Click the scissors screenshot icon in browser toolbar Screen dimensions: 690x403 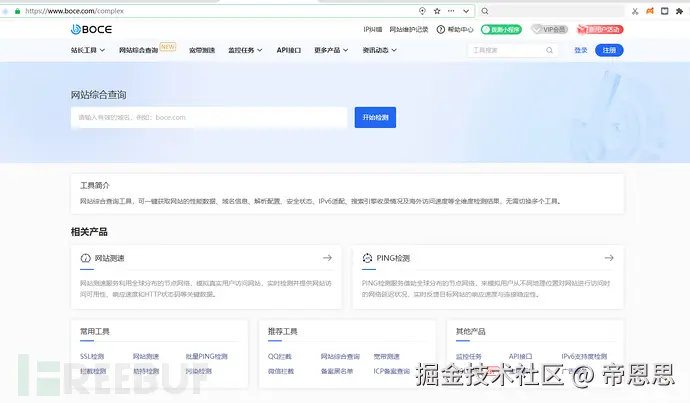[x=635, y=11]
